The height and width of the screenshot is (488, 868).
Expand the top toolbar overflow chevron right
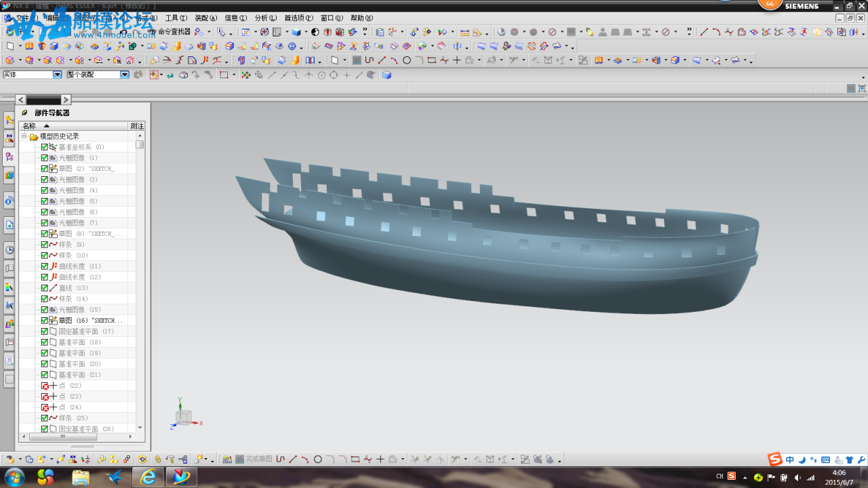click(x=690, y=32)
